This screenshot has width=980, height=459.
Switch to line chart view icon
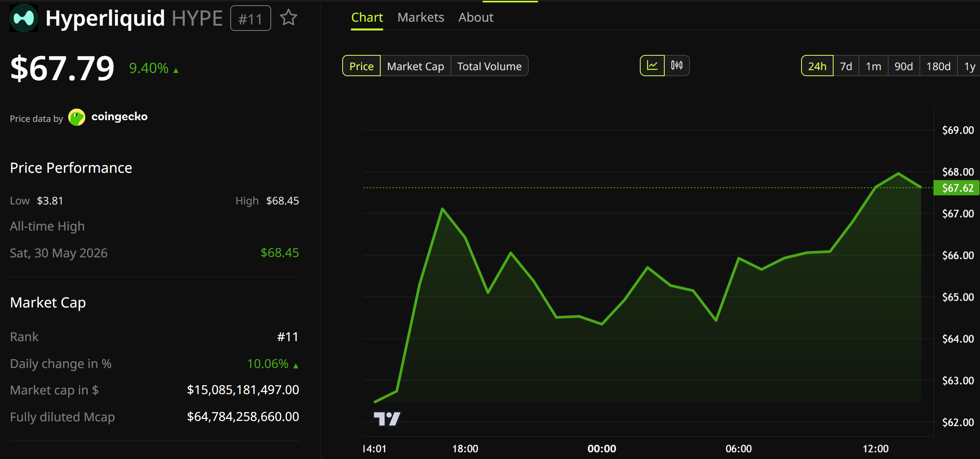coord(652,65)
